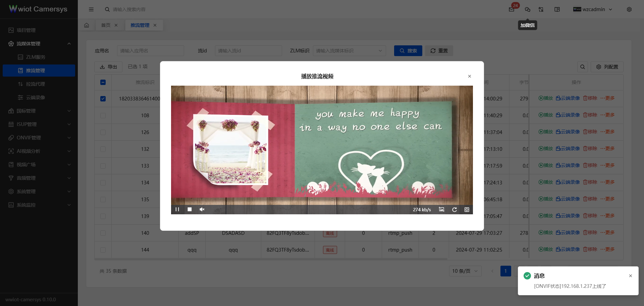Toggle the select-all header checkbox
644x306 pixels.
click(103, 82)
